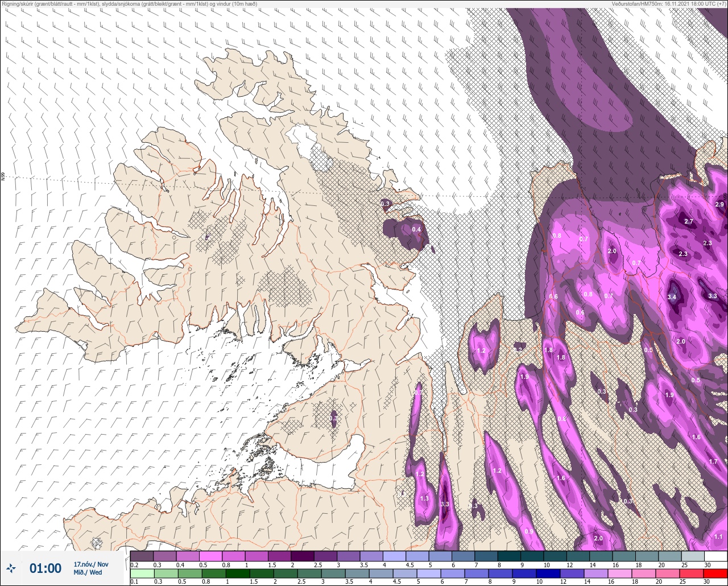Select the bright pink 0.5 swatch in top legend
The image size is (728, 586).
(210, 556)
